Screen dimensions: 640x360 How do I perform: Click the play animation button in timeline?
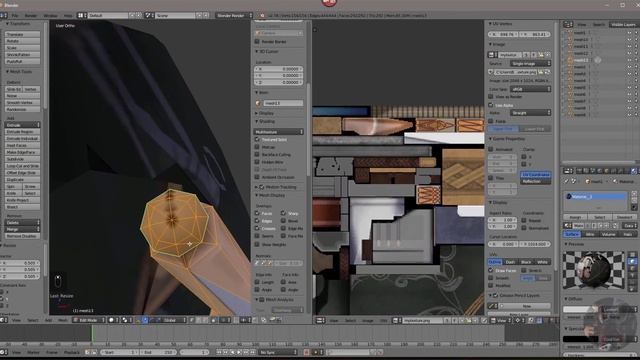click(x=240, y=352)
